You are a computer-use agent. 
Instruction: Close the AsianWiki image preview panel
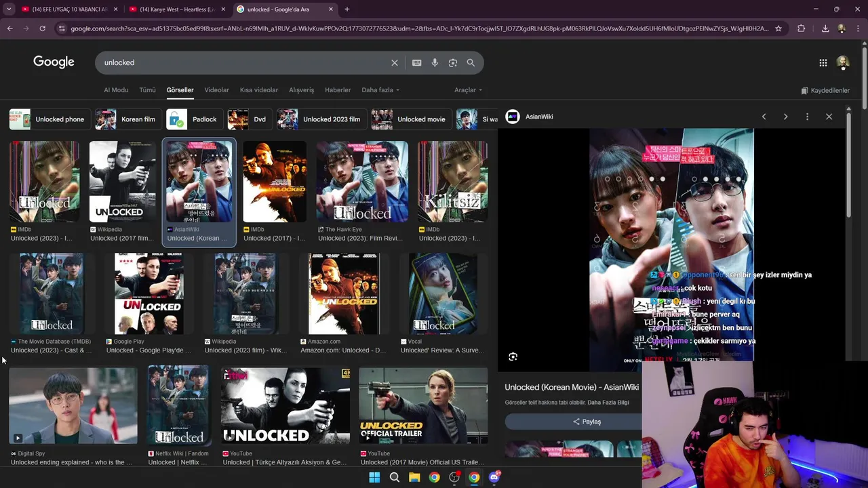829,117
